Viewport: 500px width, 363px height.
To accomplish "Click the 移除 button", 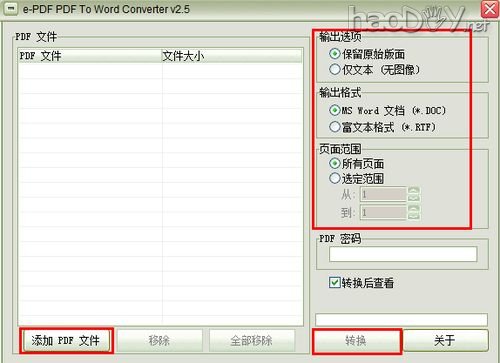I will pos(159,340).
